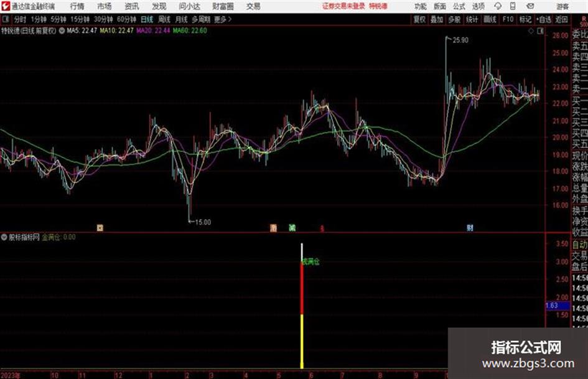Click the F10 button
588x379 pixels.
click(508, 19)
